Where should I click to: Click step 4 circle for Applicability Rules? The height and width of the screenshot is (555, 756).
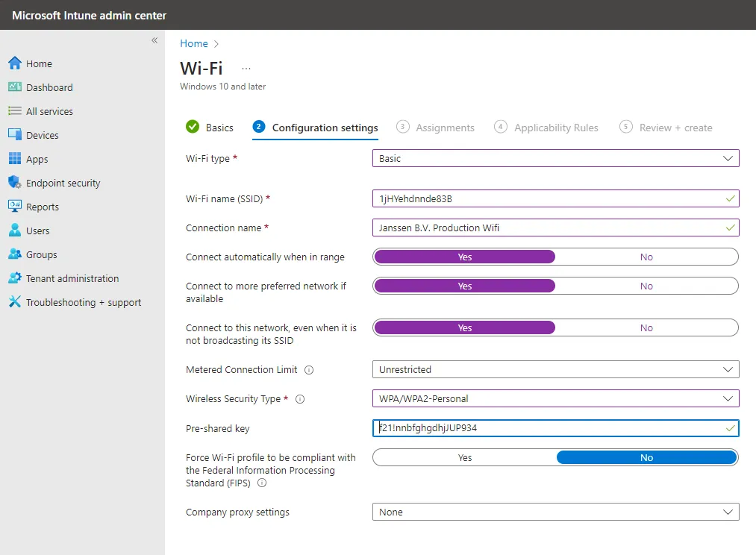(501, 127)
